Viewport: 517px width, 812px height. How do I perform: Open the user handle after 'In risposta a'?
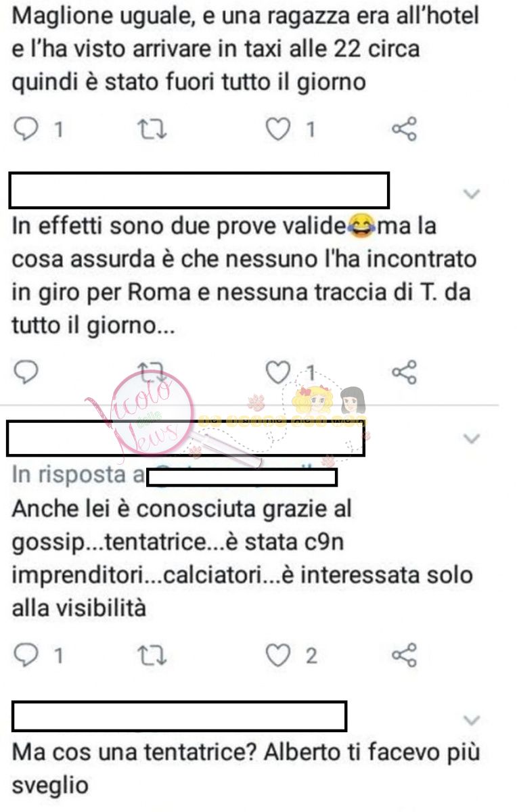(x=242, y=476)
